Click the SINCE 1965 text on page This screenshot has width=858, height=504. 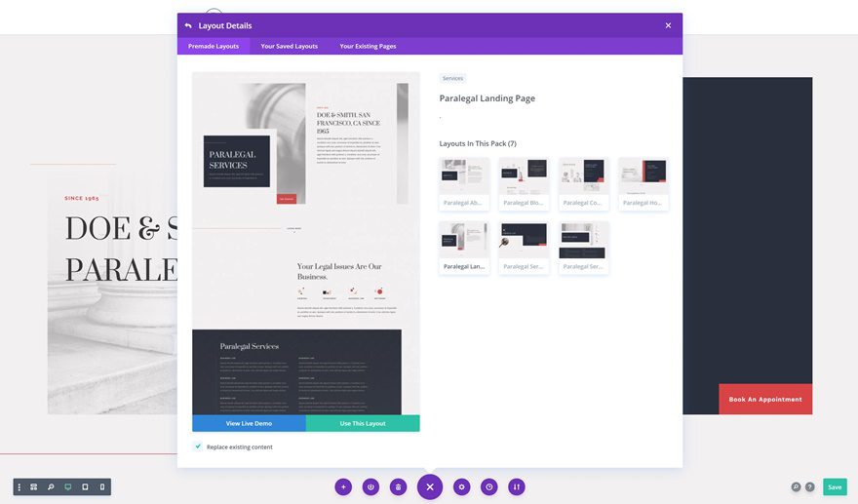[82, 198]
